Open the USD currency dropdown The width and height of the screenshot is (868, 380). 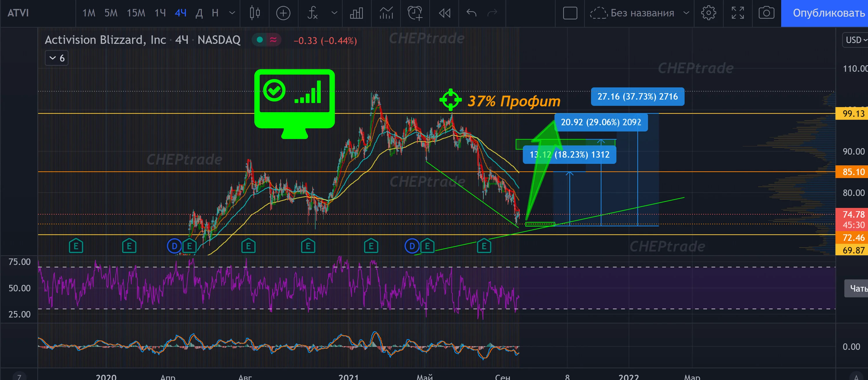pos(855,40)
